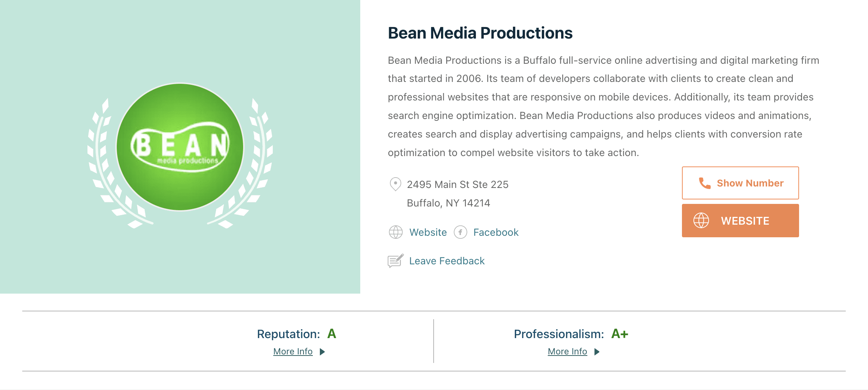Image resolution: width=868 pixels, height=390 pixels.
Task: Expand the arrow beside Professionalism More Info
Action: pos(597,352)
